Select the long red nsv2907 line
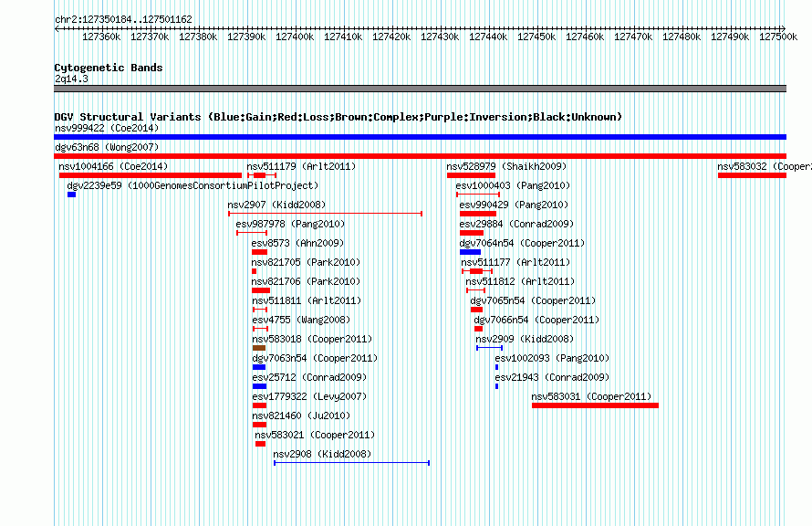 [x=325, y=214]
